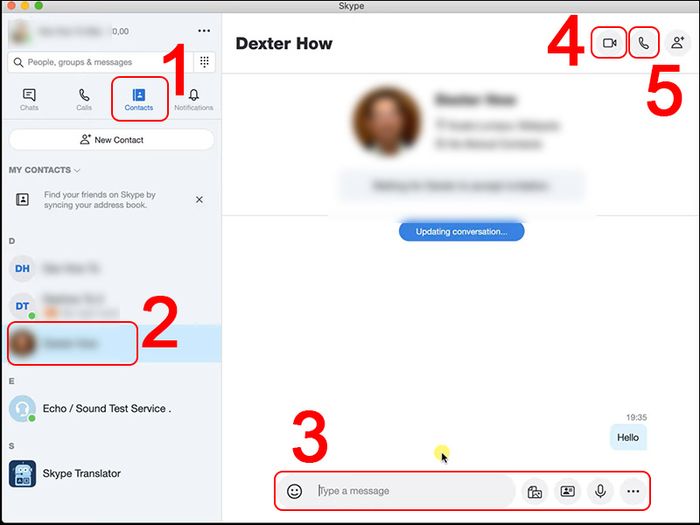Start an audio call with Dexter How
The width and height of the screenshot is (700, 525).
click(643, 43)
